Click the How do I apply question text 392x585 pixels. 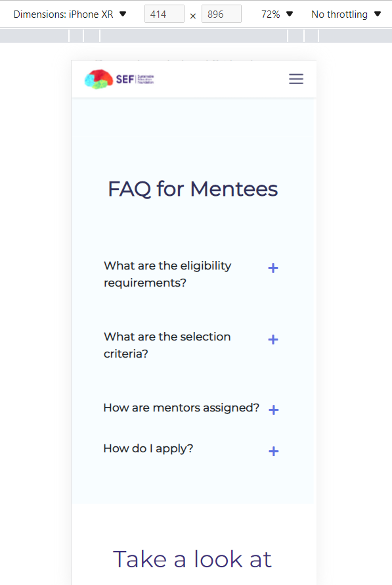148,448
